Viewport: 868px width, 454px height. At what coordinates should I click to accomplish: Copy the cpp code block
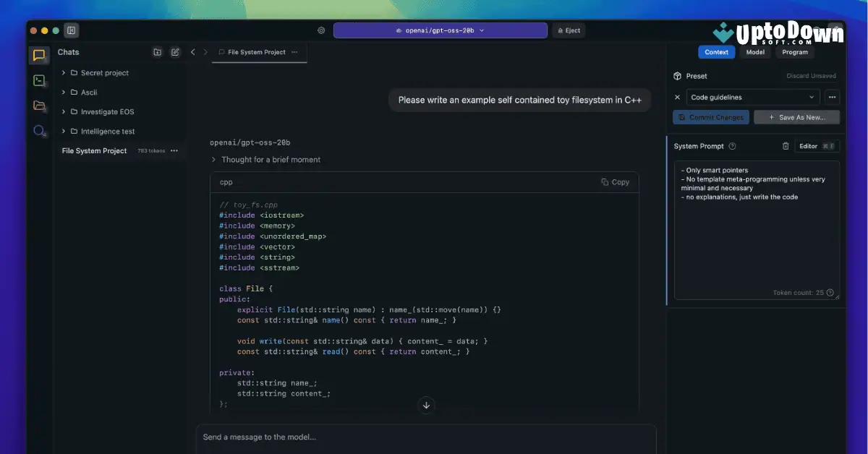(x=616, y=182)
